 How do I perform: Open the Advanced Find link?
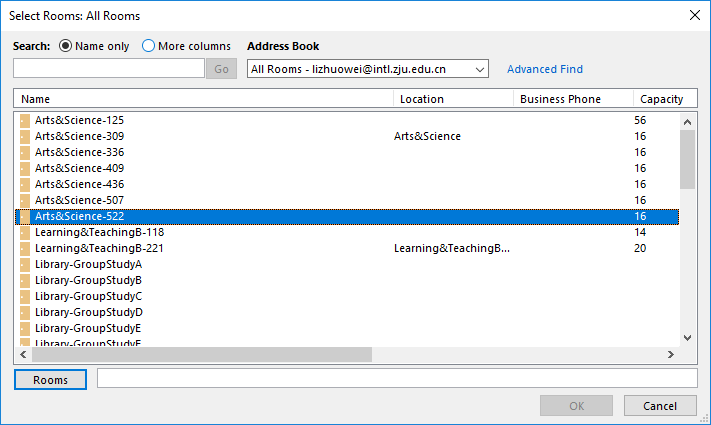[544, 69]
